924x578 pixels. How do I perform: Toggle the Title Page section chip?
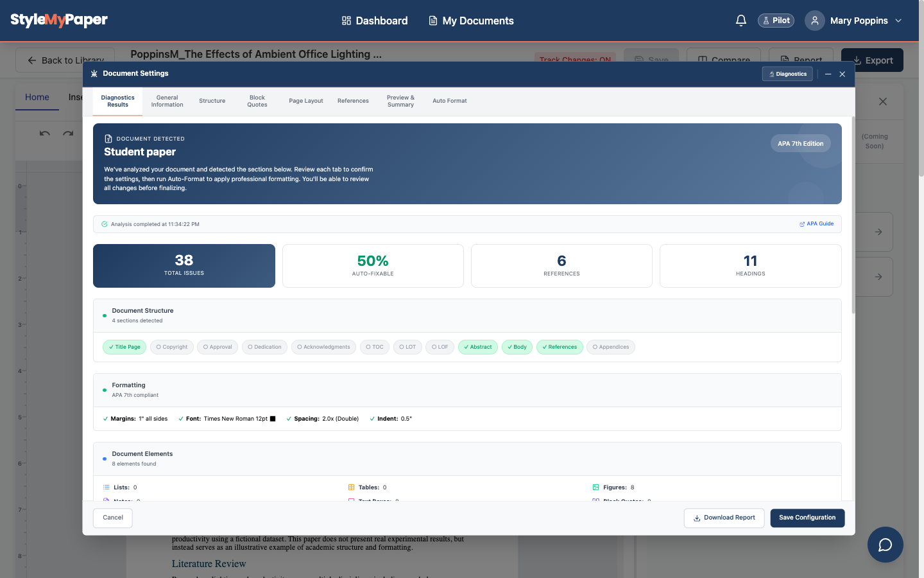(124, 347)
